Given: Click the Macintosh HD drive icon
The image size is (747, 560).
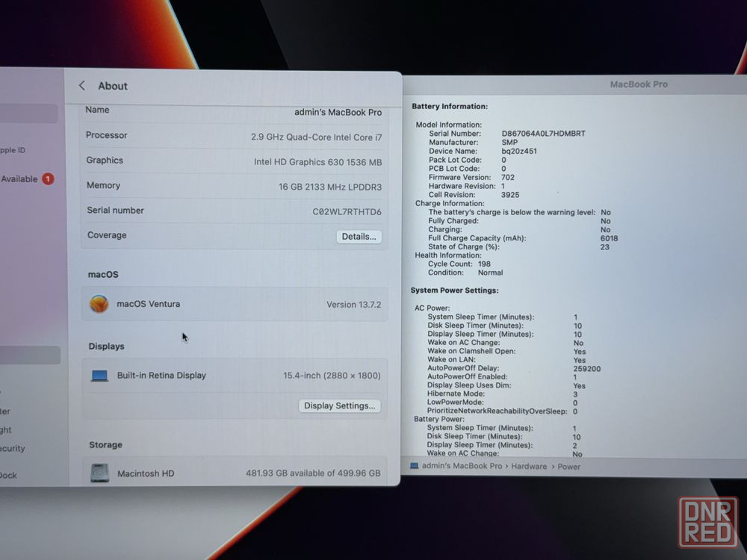Looking at the screenshot, I should point(99,473).
